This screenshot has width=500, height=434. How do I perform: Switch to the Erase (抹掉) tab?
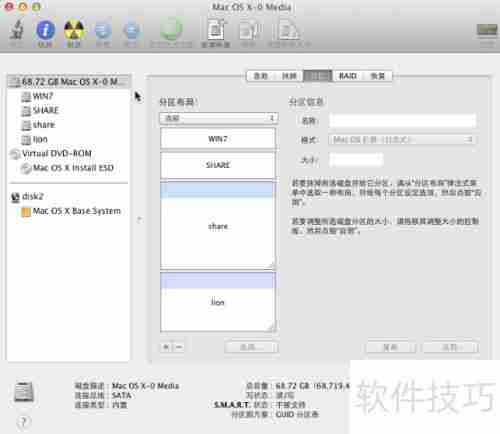click(x=289, y=76)
